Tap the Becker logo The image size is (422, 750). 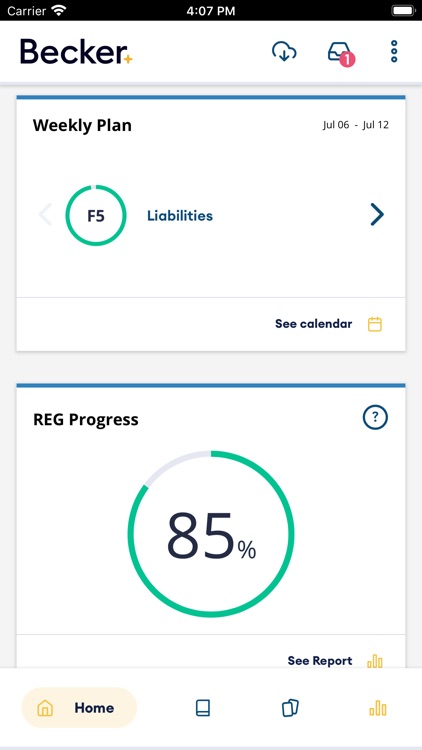76,51
